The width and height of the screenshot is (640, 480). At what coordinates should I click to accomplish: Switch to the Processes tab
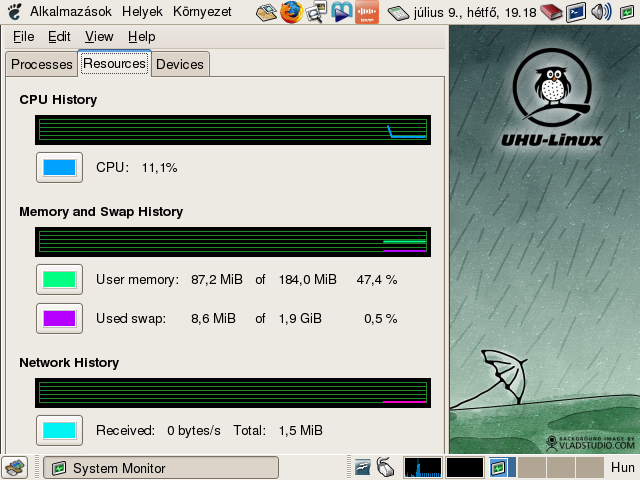pyautogui.click(x=42, y=64)
